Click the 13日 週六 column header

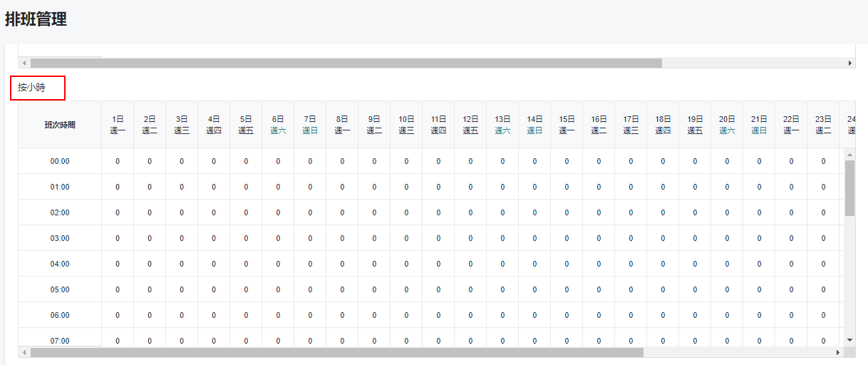pos(502,125)
